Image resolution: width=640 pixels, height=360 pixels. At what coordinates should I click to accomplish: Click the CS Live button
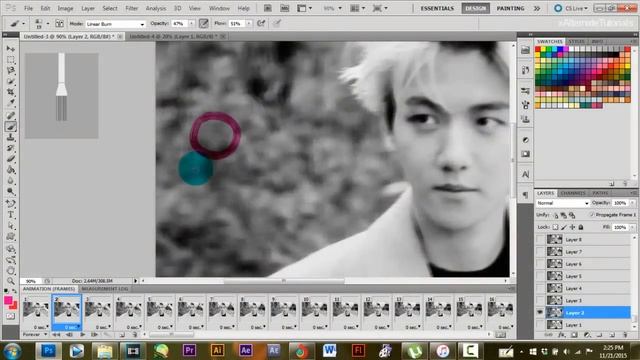coord(571,8)
